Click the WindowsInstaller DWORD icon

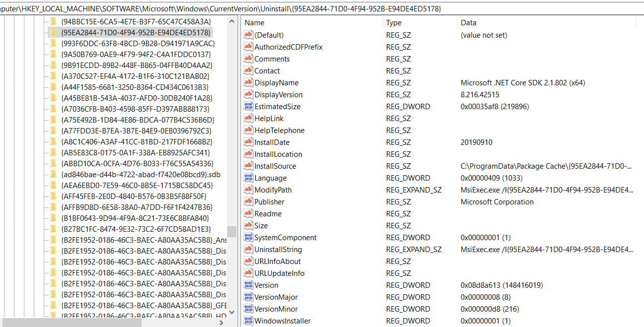[x=247, y=321]
